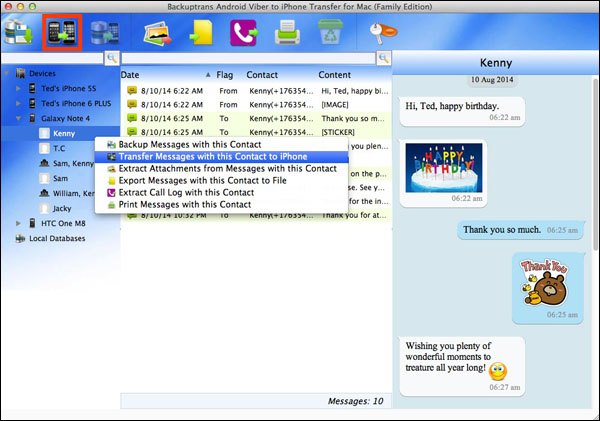
Task: Select Ted's iPhone 5S device
Action: tap(68, 88)
